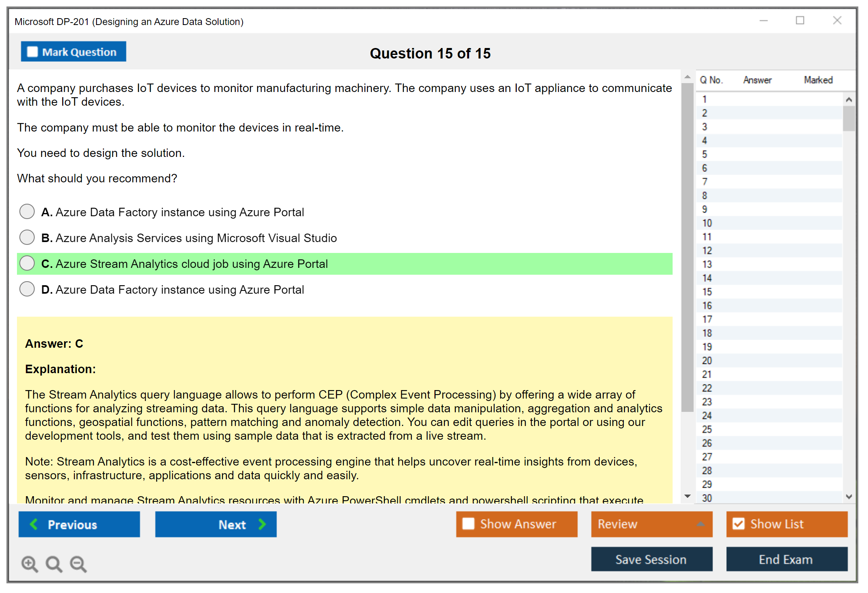Select option C Azure Stream Analytics

(27, 263)
